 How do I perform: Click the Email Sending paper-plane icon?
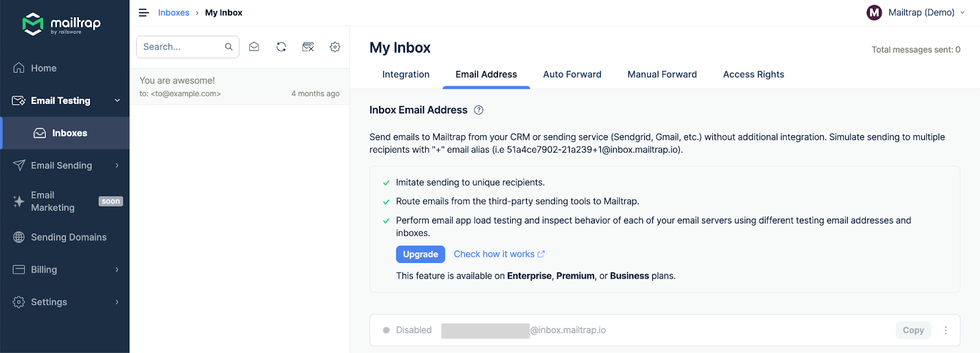(19, 165)
